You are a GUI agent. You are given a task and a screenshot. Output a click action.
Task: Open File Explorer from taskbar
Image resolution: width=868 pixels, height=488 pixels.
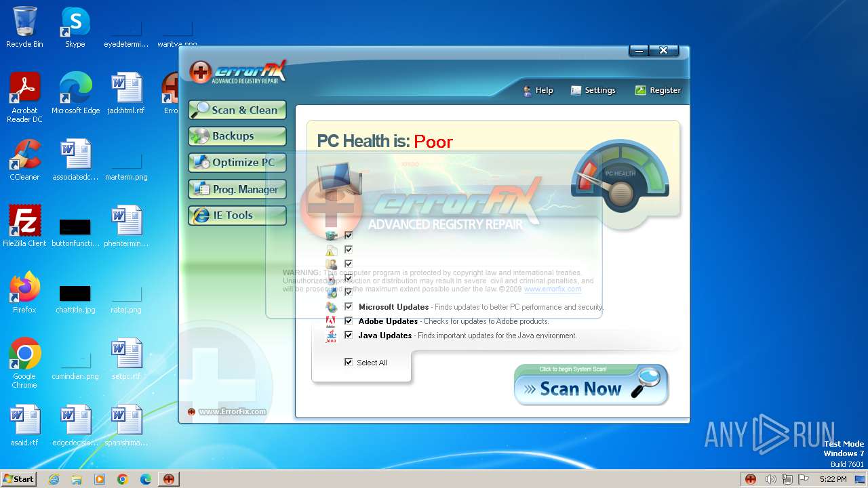click(77, 479)
